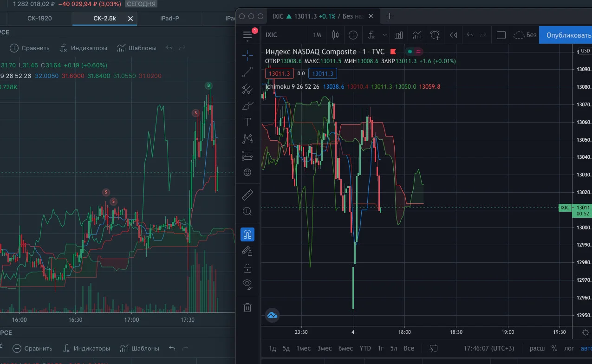Open the indicators fx button in IXIC window
The height and width of the screenshot is (364, 592).
pos(371,35)
